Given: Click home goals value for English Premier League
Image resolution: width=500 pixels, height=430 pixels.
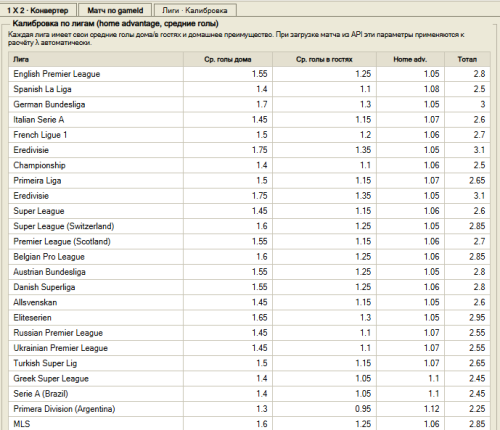Looking at the screenshot, I should (228, 74).
